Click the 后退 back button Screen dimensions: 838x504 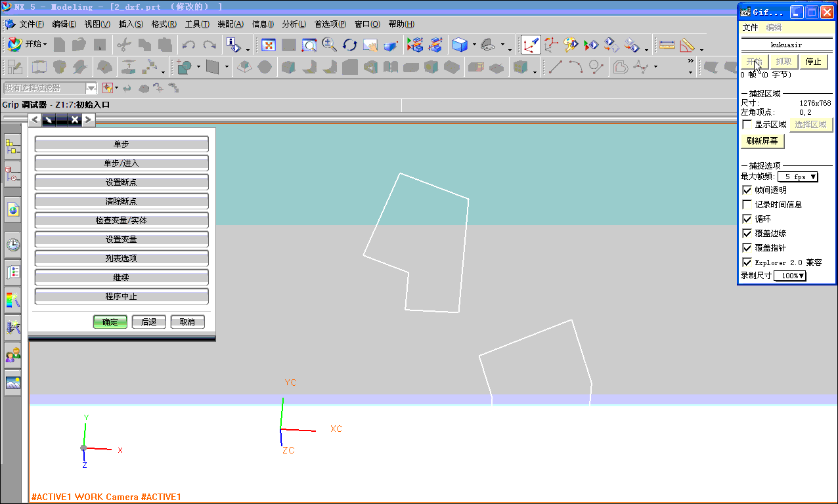click(x=149, y=322)
